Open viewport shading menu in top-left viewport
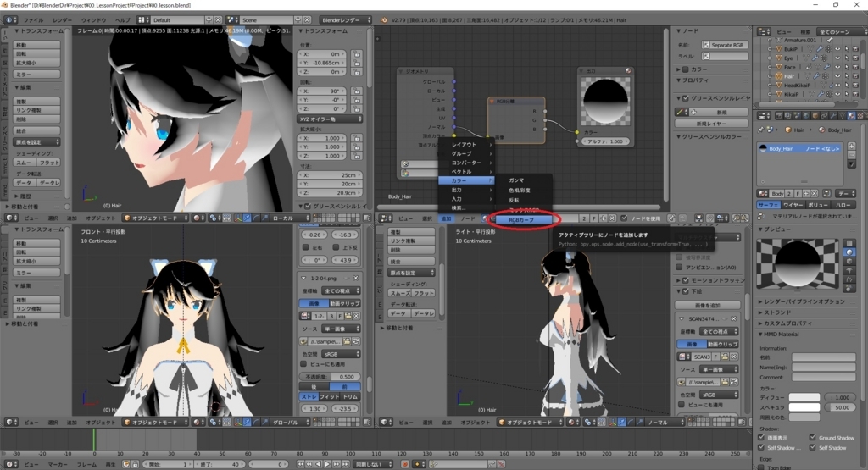868x470 pixels. click(x=198, y=218)
